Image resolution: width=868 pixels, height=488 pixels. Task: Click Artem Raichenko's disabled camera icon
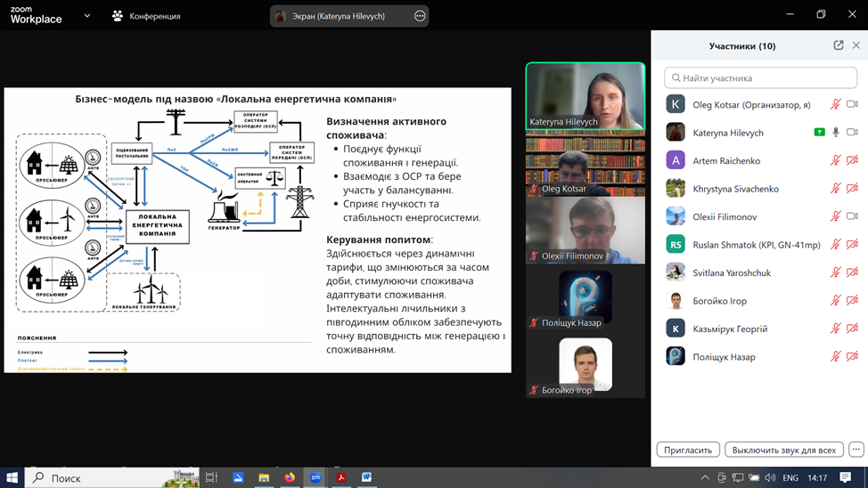[852, 160]
